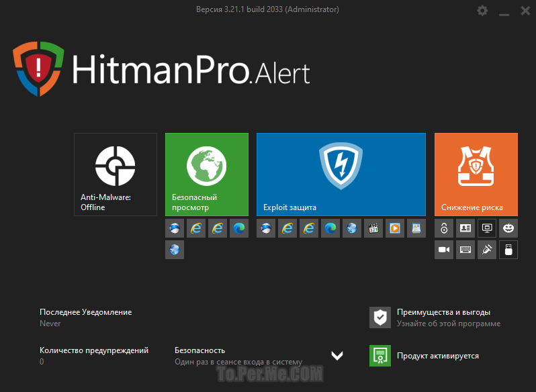Click striped sphere browser icon under Exploit защита

pos(266,228)
